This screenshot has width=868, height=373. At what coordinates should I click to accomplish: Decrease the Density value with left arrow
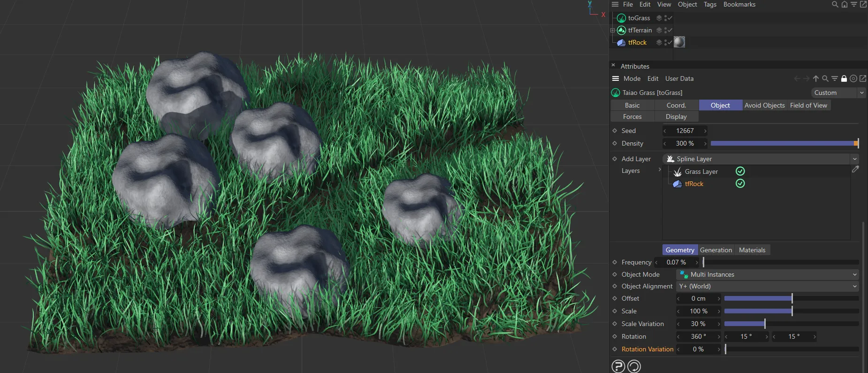665,143
